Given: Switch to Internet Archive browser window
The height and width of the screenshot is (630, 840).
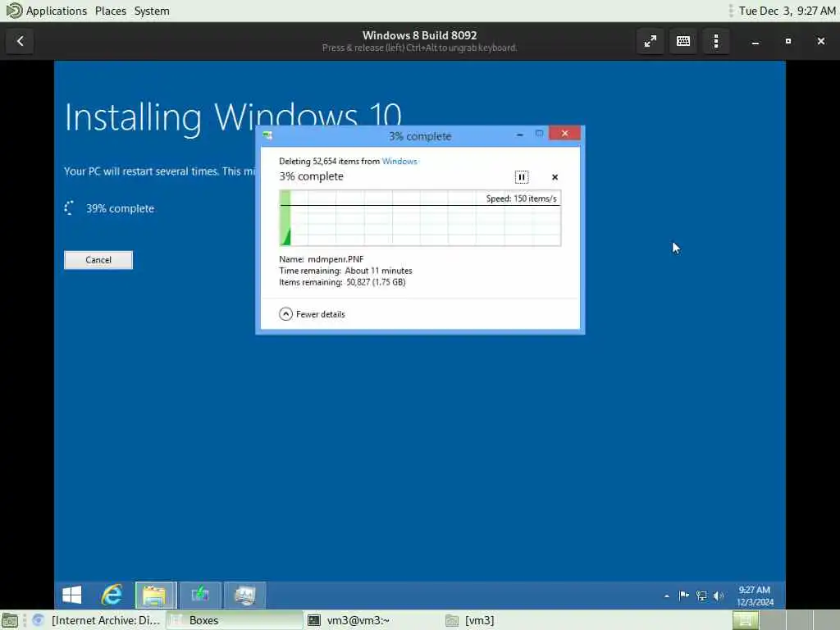Looking at the screenshot, I should [x=97, y=620].
